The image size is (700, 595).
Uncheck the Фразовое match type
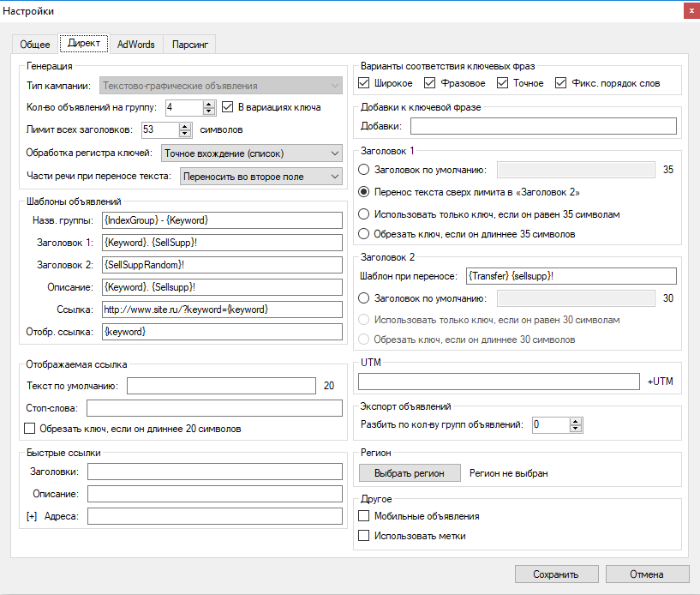tap(428, 83)
